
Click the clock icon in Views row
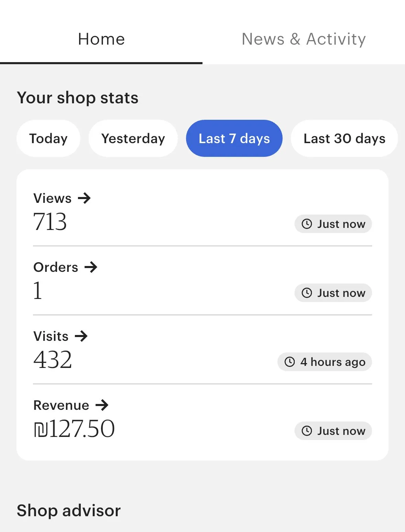(307, 224)
